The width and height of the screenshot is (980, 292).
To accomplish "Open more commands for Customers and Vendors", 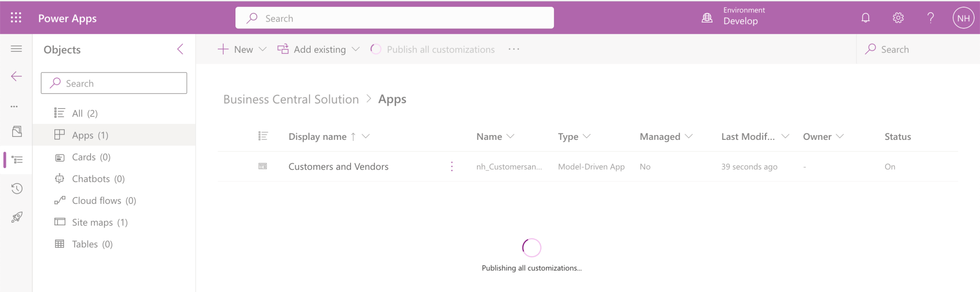I will click(452, 167).
